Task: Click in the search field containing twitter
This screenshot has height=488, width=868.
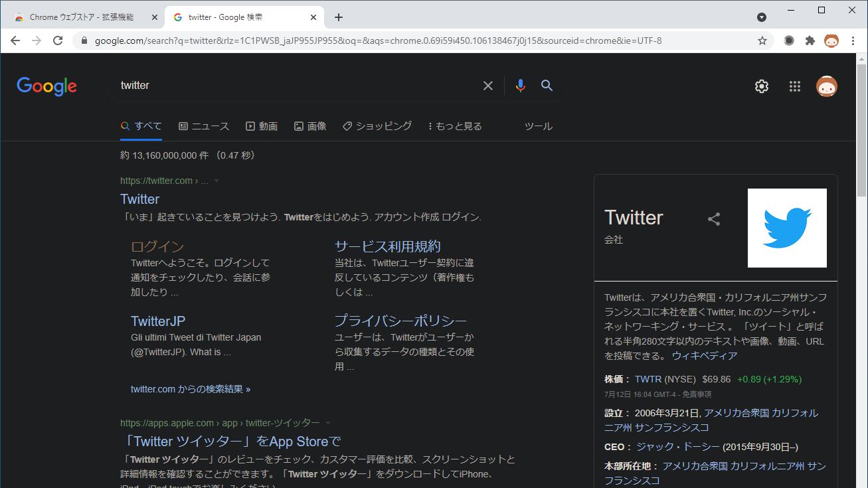Action: (296, 86)
